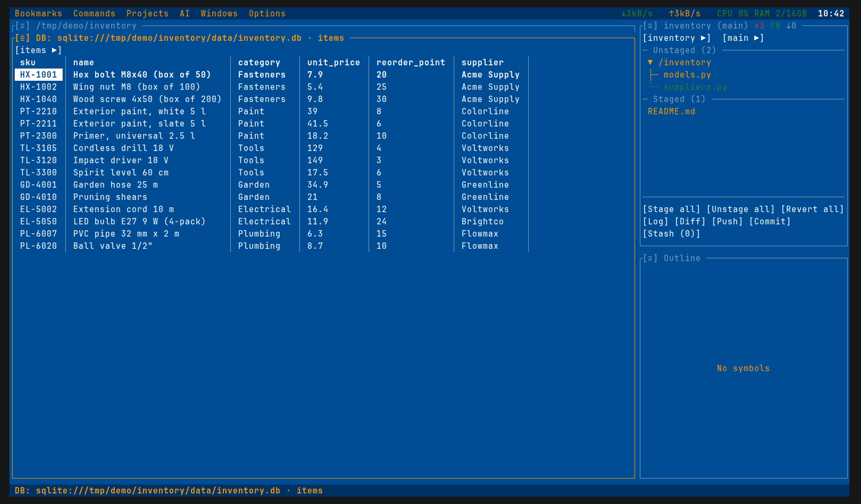The width and height of the screenshot is (861, 504).
Task: Click the Brightco supplier cell
Action: click(x=482, y=222)
